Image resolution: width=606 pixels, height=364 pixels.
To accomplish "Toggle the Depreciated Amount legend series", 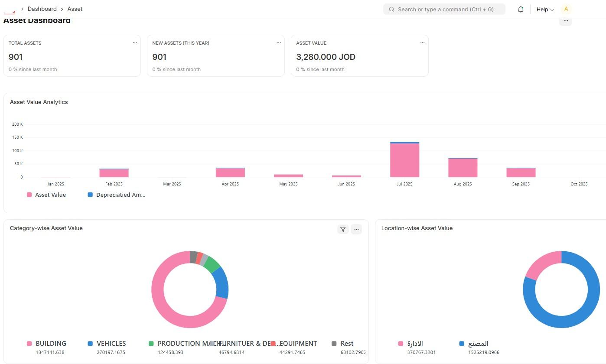I will (x=117, y=195).
